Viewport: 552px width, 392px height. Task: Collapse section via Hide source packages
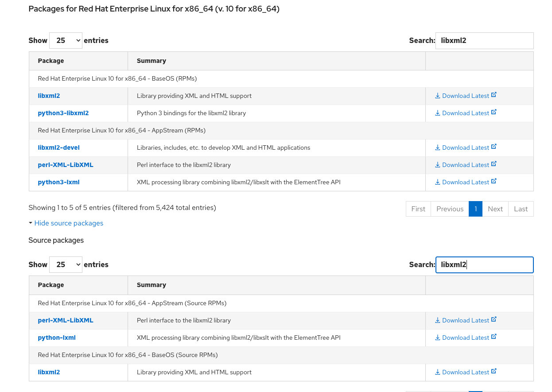point(69,223)
